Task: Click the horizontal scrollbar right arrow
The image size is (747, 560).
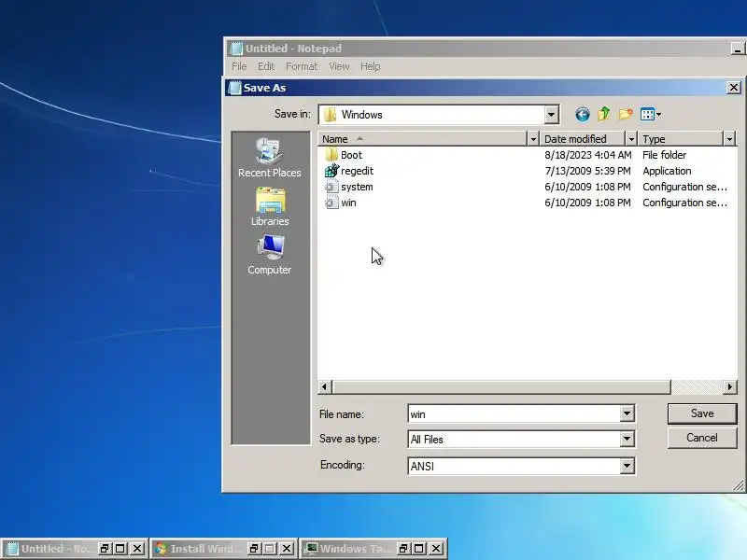Action: click(729, 386)
